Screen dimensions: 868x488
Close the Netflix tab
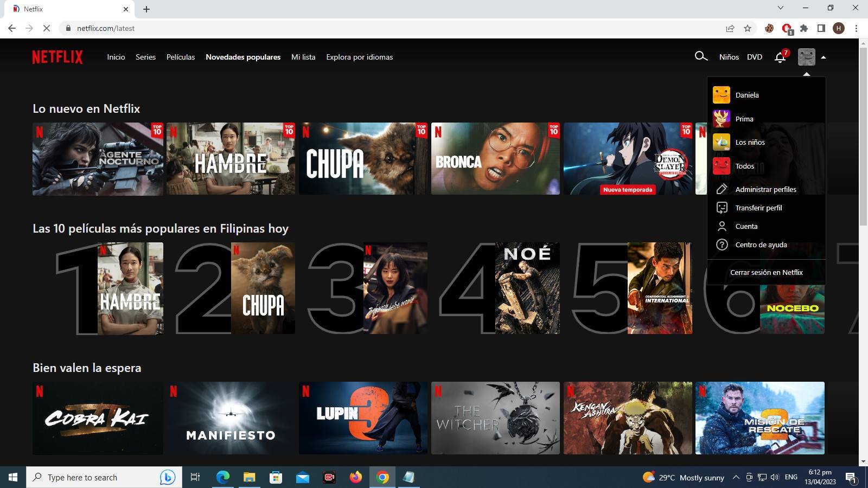(126, 9)
